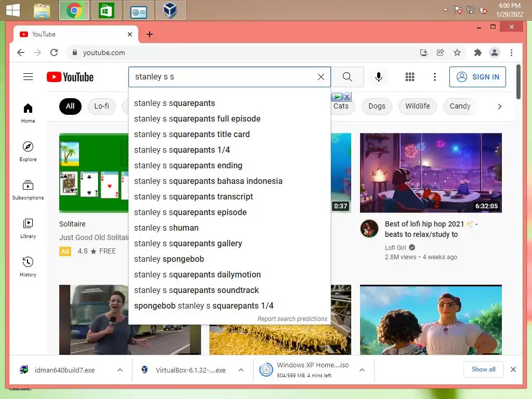The image size is (532, 399).
Task: Open the Chrome extensions puzzle icon
Action: [x=478, y=52]
